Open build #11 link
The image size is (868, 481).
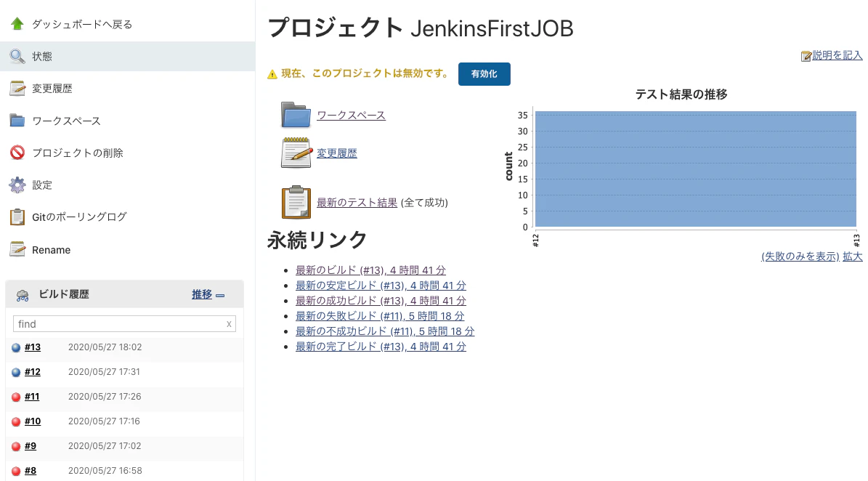point(32,396)
